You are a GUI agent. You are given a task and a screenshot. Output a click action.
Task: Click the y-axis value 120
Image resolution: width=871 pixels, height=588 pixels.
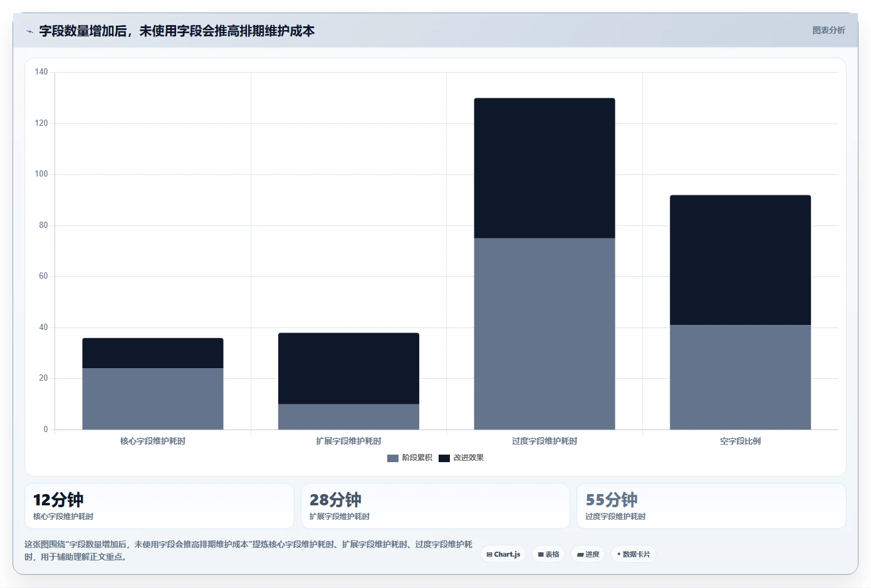41,123
